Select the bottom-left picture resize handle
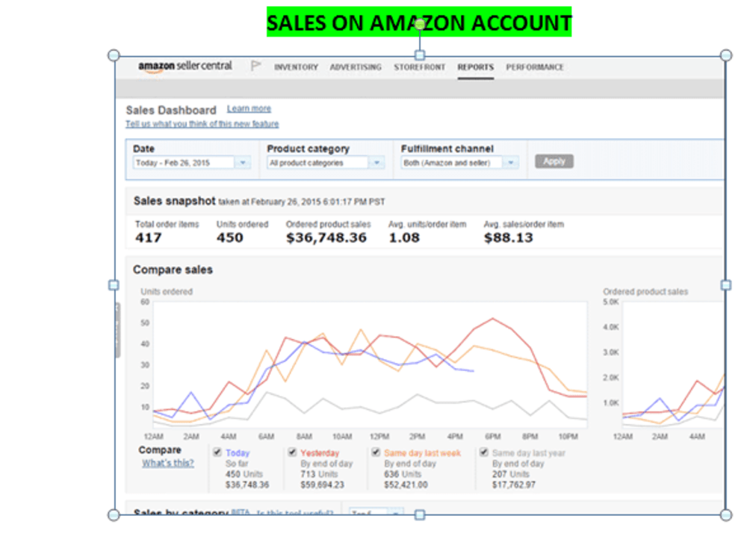Screen dimensions: 747x560 tap(114, 514)
